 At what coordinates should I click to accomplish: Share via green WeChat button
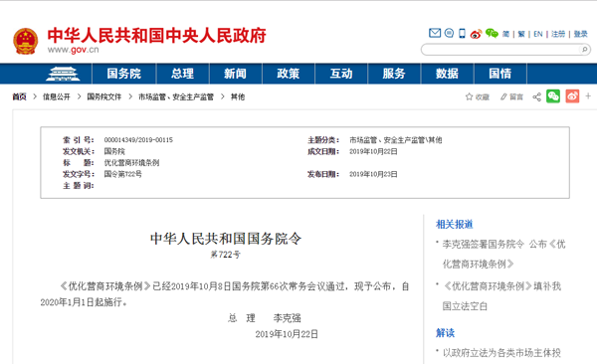coord(553,96)
